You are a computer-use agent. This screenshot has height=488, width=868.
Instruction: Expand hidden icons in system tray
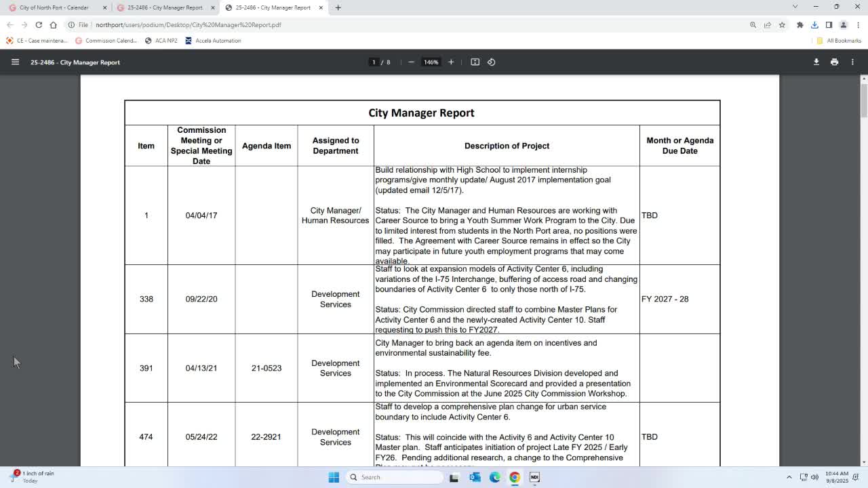pos(789,477)
